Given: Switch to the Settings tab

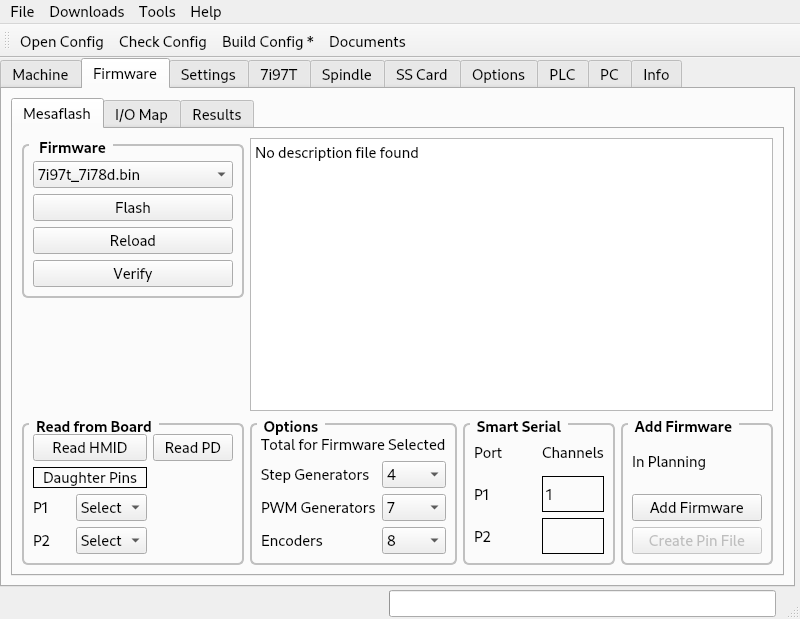Looking at the screenshot, I should [208, 75].
